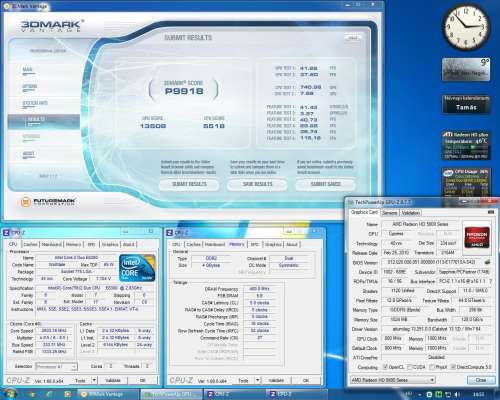Select the About tab in left CPU-Z

coord(128,245)
